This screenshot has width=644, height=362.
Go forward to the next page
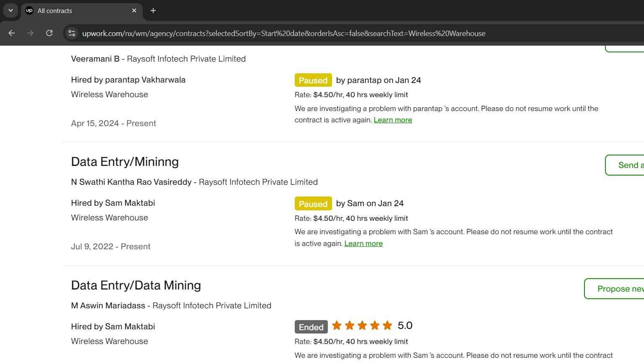pyautogui.click(x=30, y=33)
